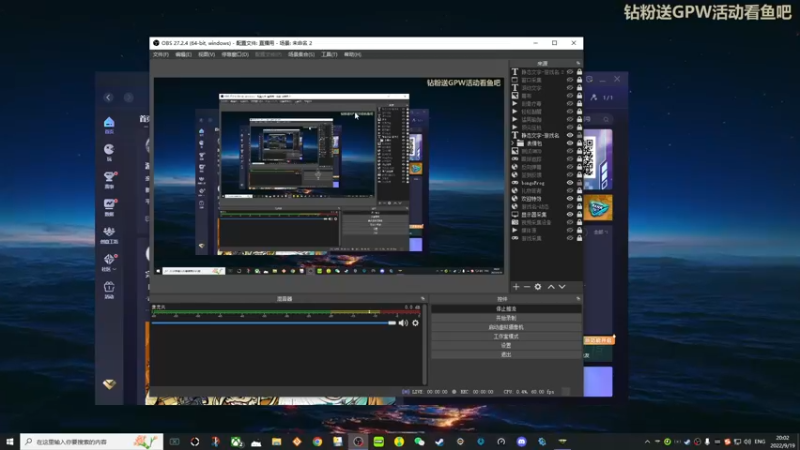Viewport: 800px width, 450px height.
Task: Click the gold diamond icon in background sidebar
Action: coord(109,384)
